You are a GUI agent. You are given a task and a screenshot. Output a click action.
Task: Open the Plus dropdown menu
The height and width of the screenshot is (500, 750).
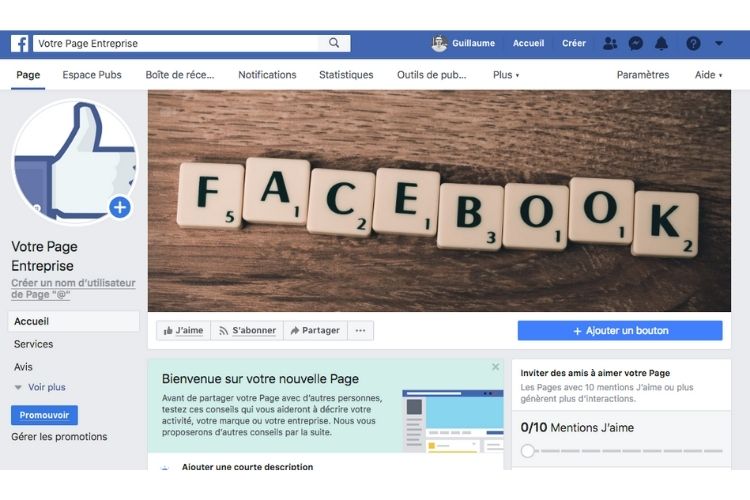pos(506,75)
